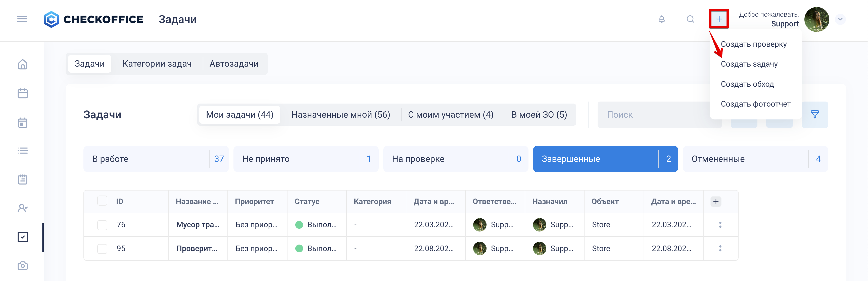
Task: Show 'Завершенные' tasks
Action: [605, 159]
